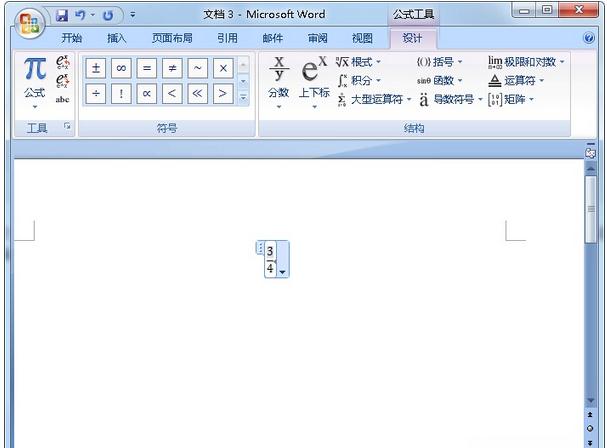The height and width of the screenshot is (448, 607).
Task: Insert the factorial ! symbol
Action: point(121,93)
